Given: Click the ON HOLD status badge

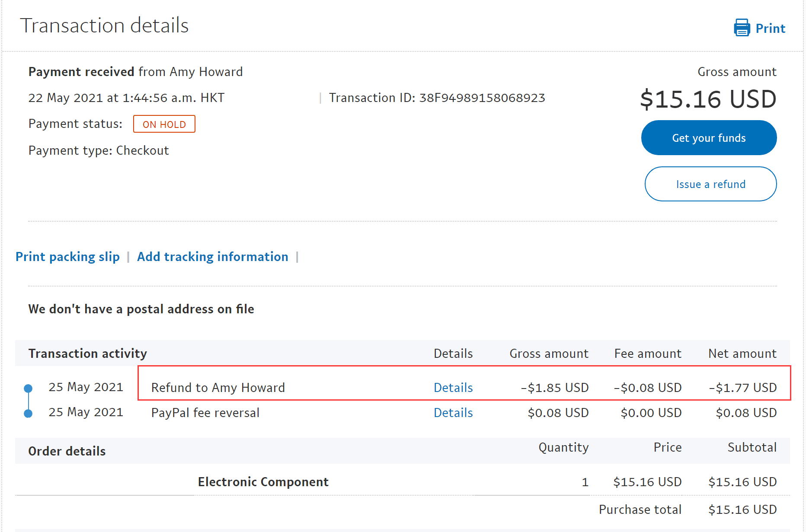Looking at the screenshot, I should (164, 124).
